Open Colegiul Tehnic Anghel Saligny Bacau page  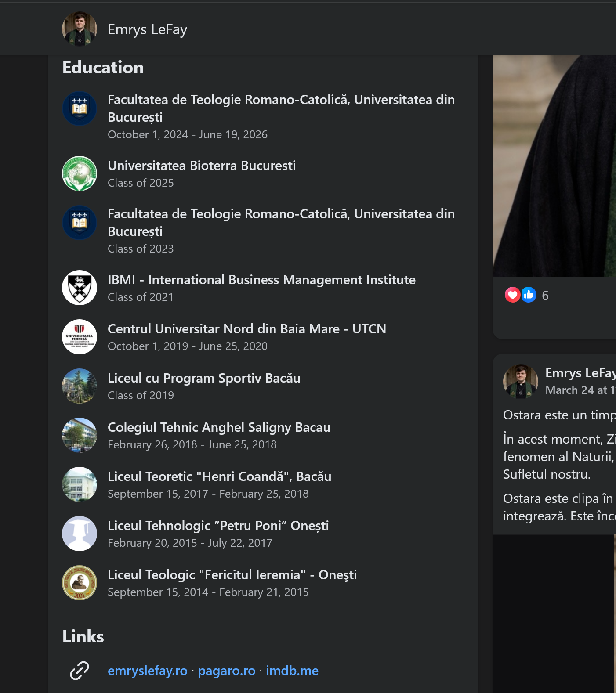click(219, 427)
